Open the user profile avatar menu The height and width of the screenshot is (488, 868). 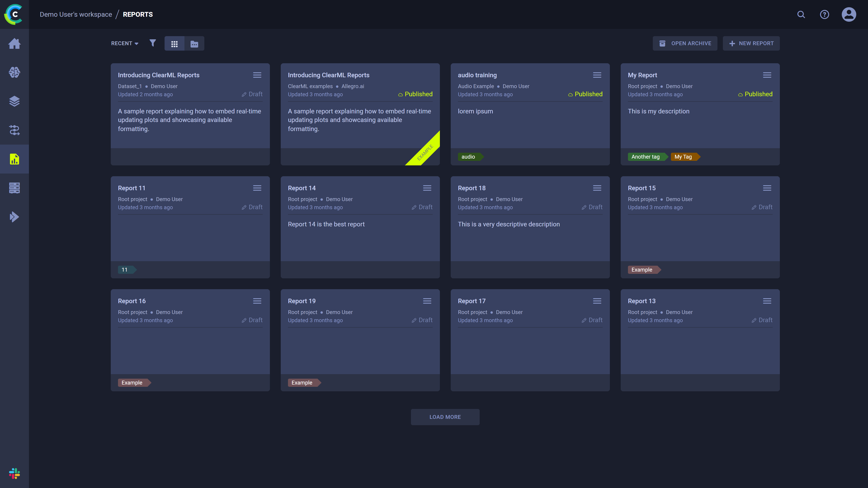tap(849, 14)
